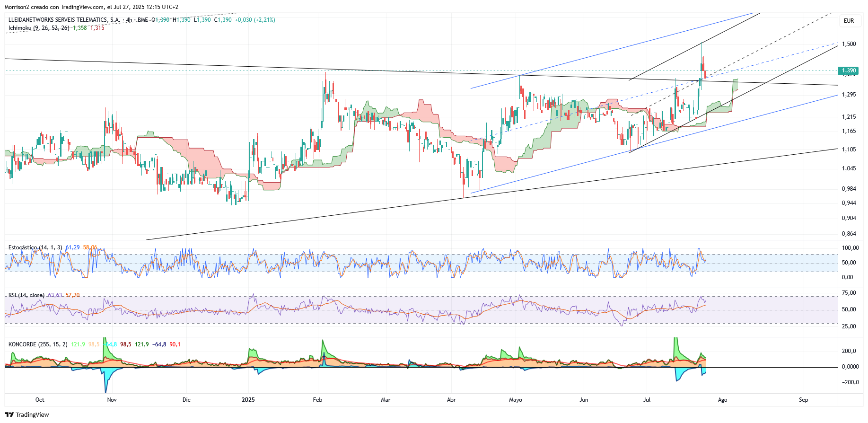The image size is (868, 423).
Task: Click the close value C1,390
Action: click(223, 20)
